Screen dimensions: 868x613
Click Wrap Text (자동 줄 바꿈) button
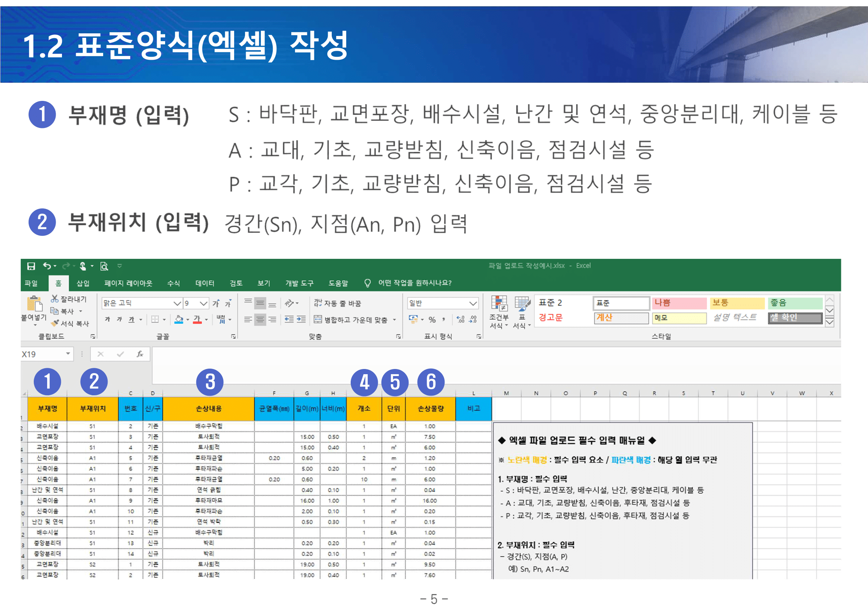click(337, 303)
